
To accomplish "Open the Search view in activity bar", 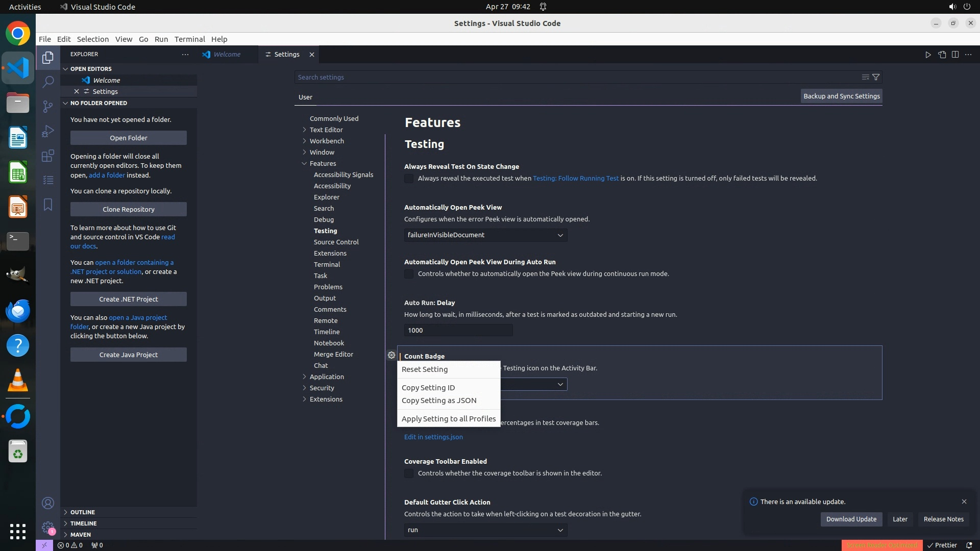I will (48, 82).
